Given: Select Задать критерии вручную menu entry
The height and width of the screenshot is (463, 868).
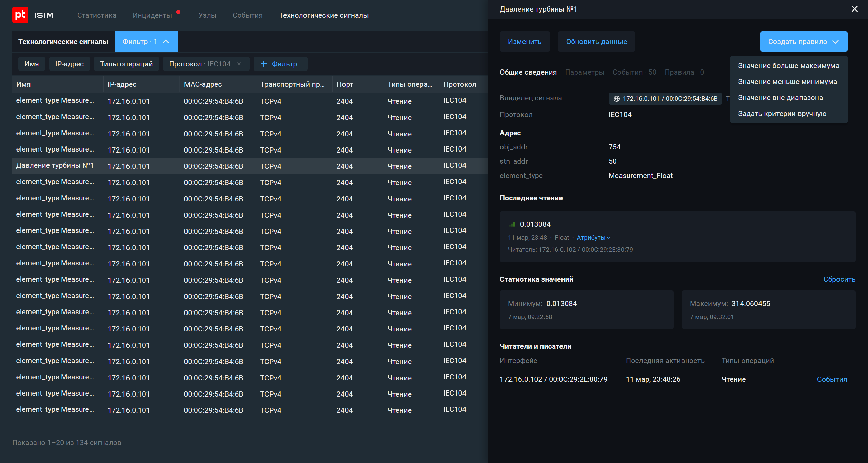Looking at the screenshot, I should tap(782, 114).
